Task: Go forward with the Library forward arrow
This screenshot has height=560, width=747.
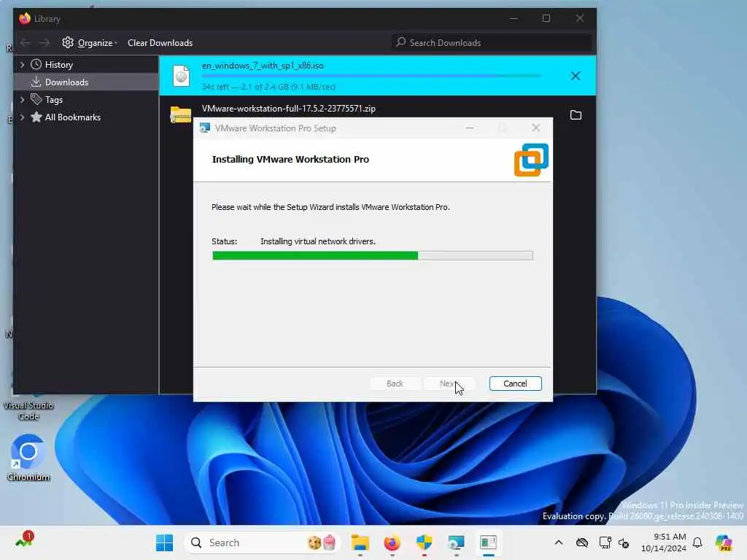Action: click(x=44, y=43)
